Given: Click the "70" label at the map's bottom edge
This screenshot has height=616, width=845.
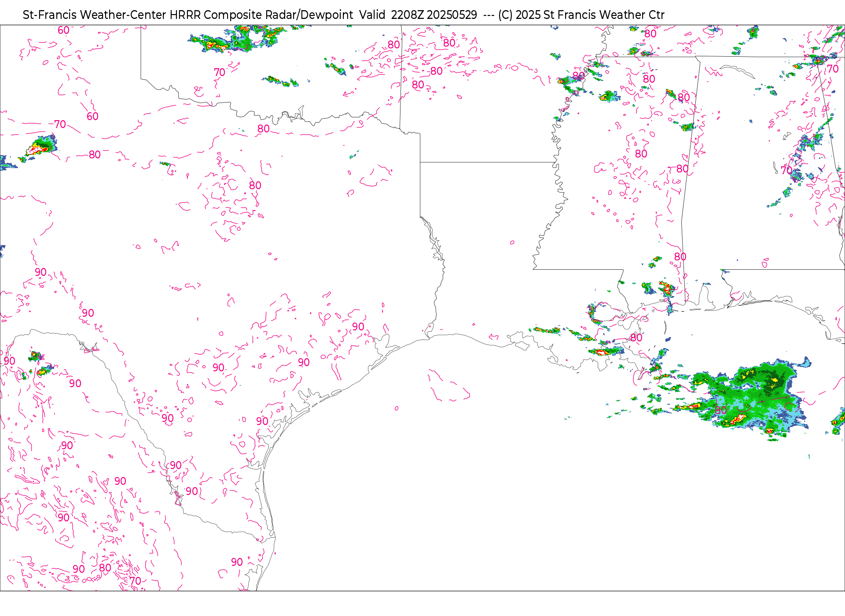Looking at the screenshot, I should pyautogui.click(x=135, y=581).
